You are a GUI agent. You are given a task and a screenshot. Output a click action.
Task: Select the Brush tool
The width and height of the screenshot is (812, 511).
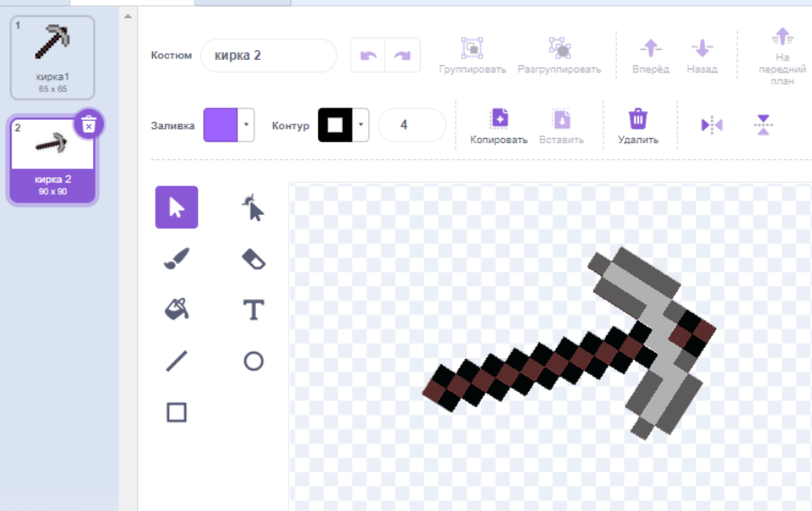pyautogui.click(x=176, y=259)
